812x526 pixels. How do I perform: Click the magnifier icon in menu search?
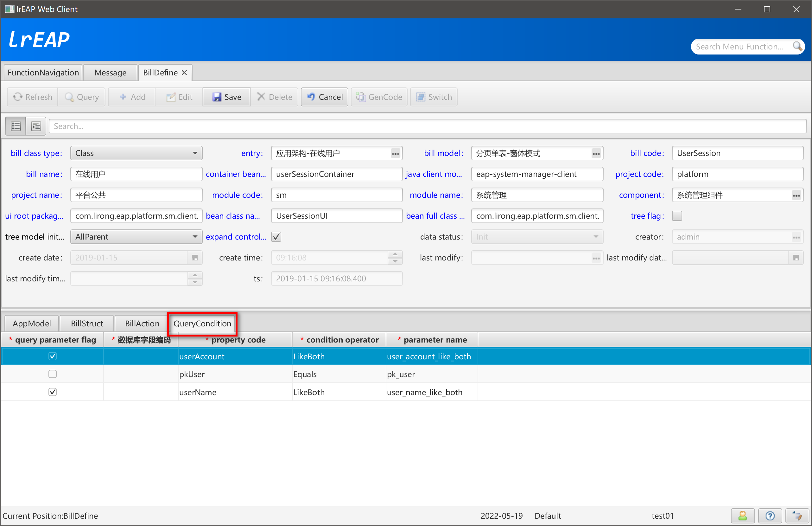click(797, 47)
